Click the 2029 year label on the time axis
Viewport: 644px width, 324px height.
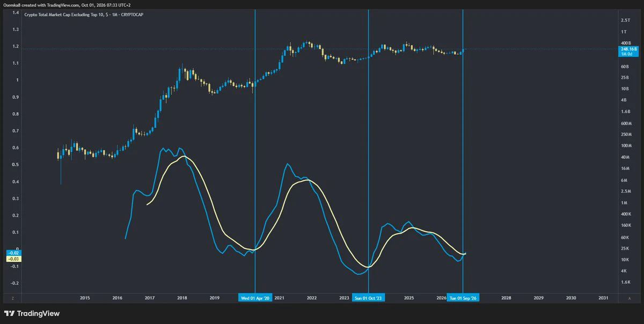pos(538,298)
